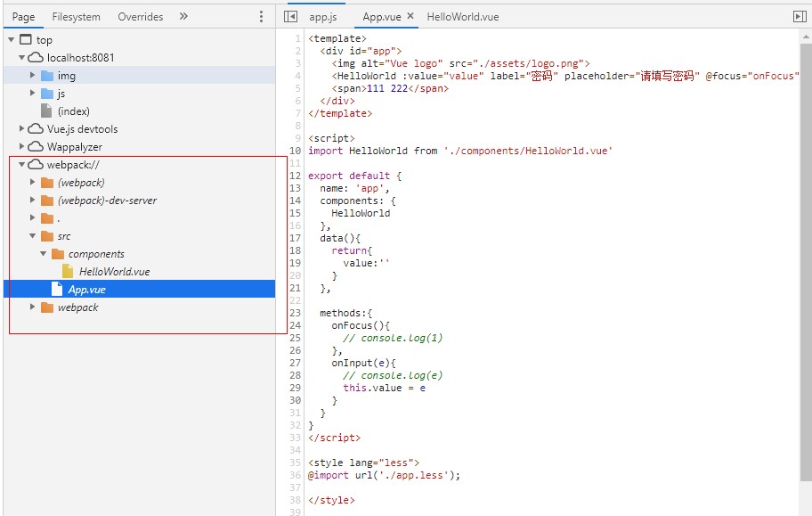The image size is (812, 516).
Task: Open the (index) file icon
Action: [x=46, y=111]
